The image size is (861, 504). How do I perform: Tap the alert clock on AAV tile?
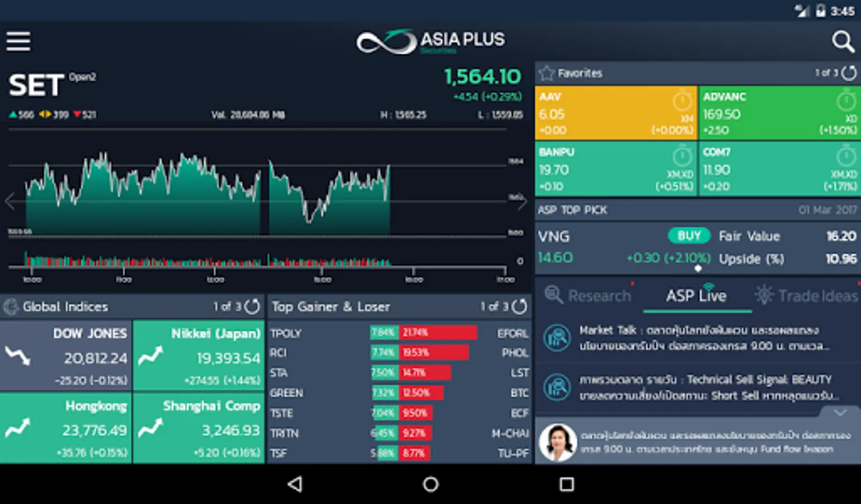pyautogui.click(x=682, y=101)
